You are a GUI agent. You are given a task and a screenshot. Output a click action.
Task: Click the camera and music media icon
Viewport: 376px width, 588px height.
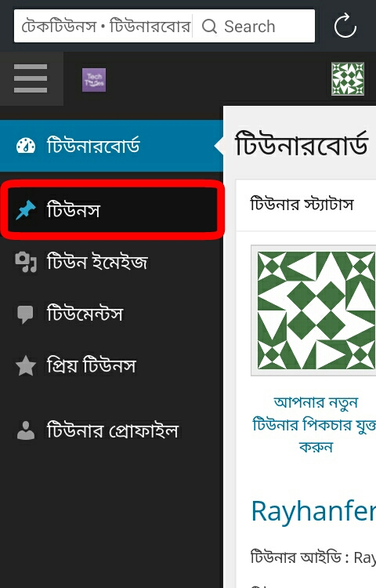tap(26, 262)
